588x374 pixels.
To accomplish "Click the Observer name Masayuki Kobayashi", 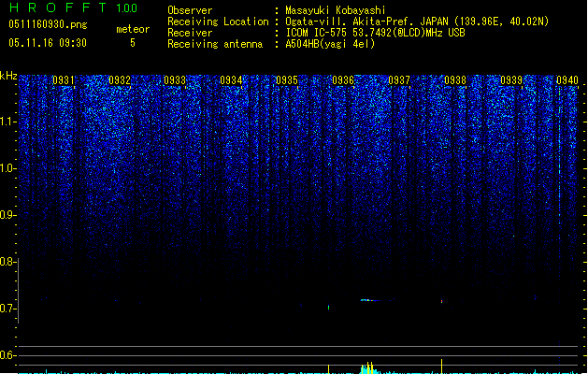I will coord(336,10).
